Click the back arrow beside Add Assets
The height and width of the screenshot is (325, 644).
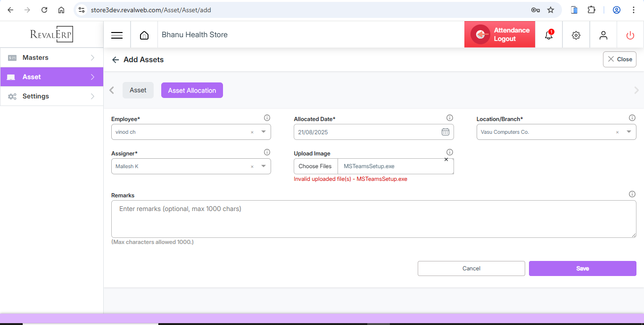pyautogui.click(x=116, y=60)
